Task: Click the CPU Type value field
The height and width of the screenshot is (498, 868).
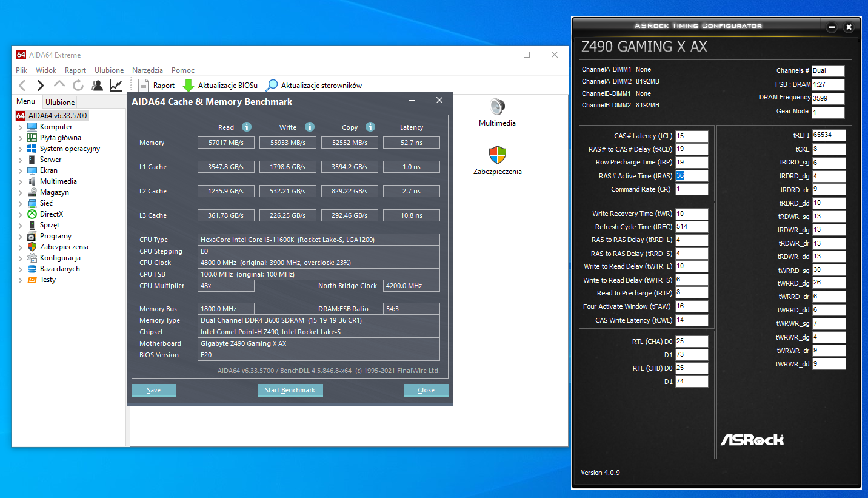Action: pyautogui.click(x=319, y=240)
